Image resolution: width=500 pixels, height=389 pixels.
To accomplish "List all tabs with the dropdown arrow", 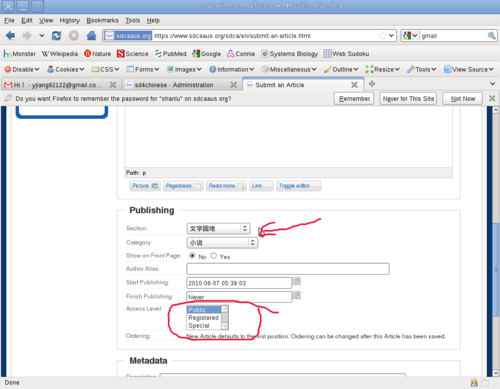I will pos(492,84).
